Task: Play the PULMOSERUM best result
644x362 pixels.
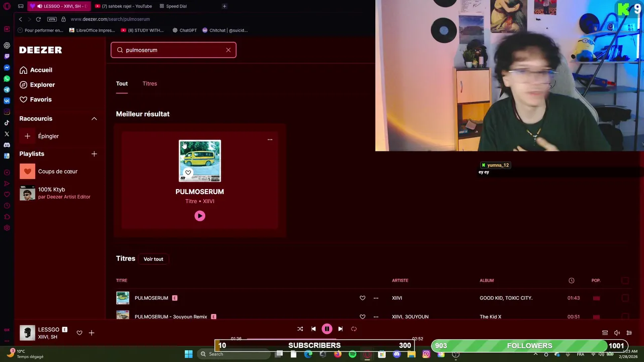Action: click(200, 216)
